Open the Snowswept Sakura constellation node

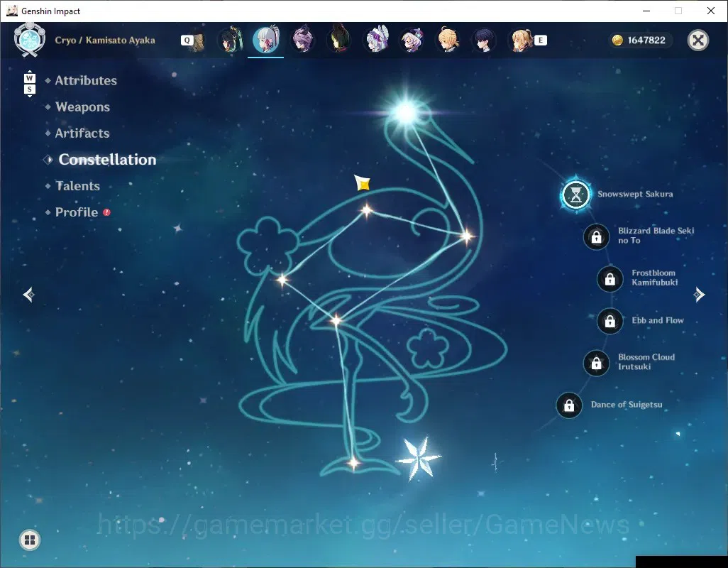[x=575, y=195]
